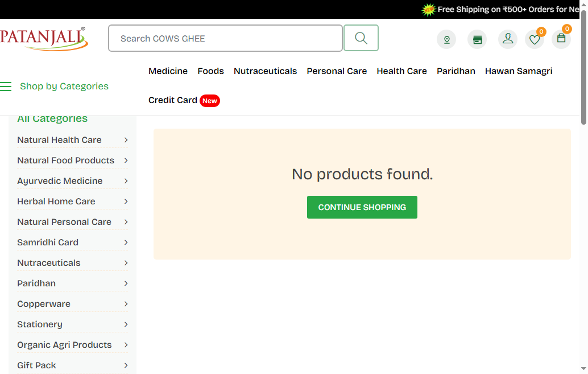
Task: Click the scrollbar down arrow
Action: [583, 369]
